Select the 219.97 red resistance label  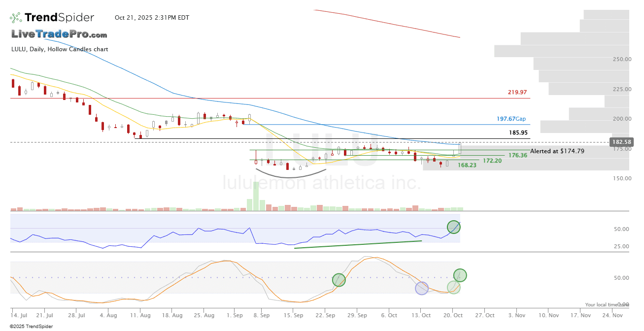click(x=517, y=92)
